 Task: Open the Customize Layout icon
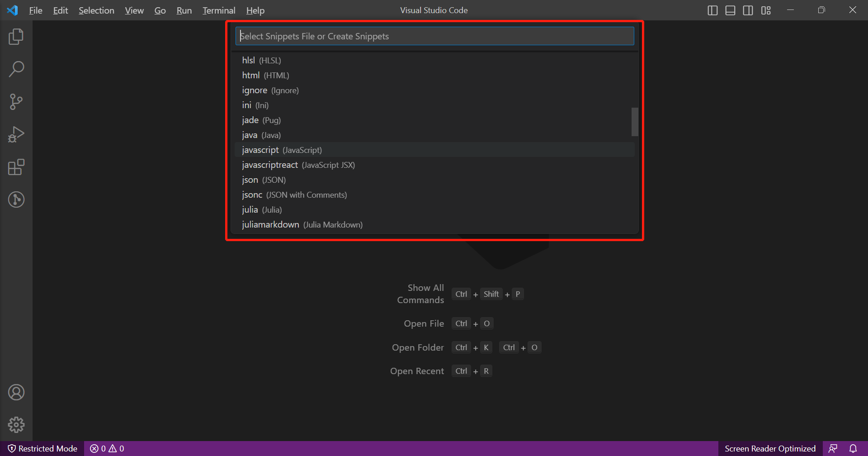point(766,10)
